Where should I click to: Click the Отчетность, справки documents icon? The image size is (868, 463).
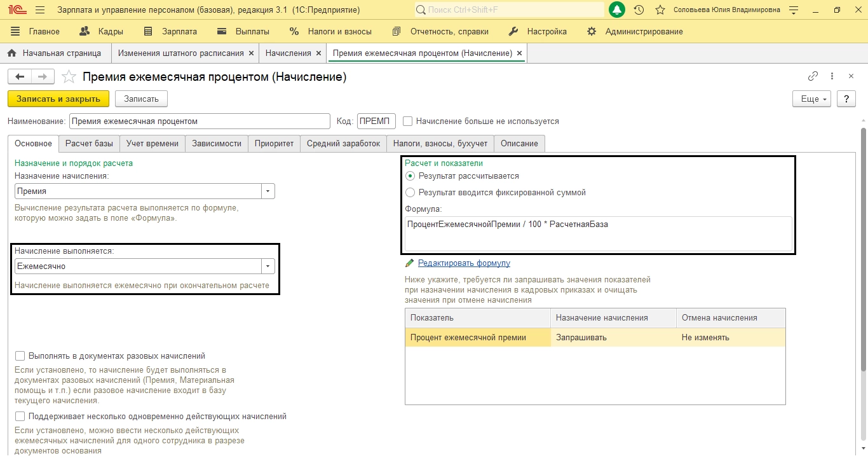397,31
